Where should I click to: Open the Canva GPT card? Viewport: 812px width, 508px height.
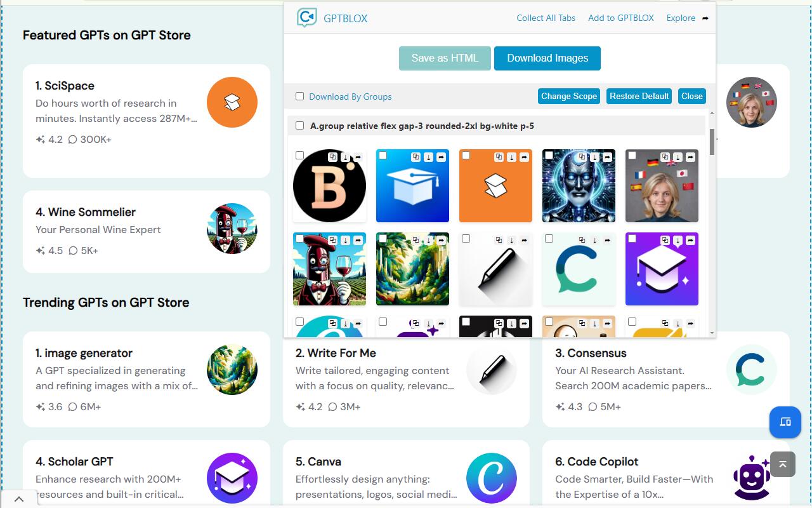point(406,474)
